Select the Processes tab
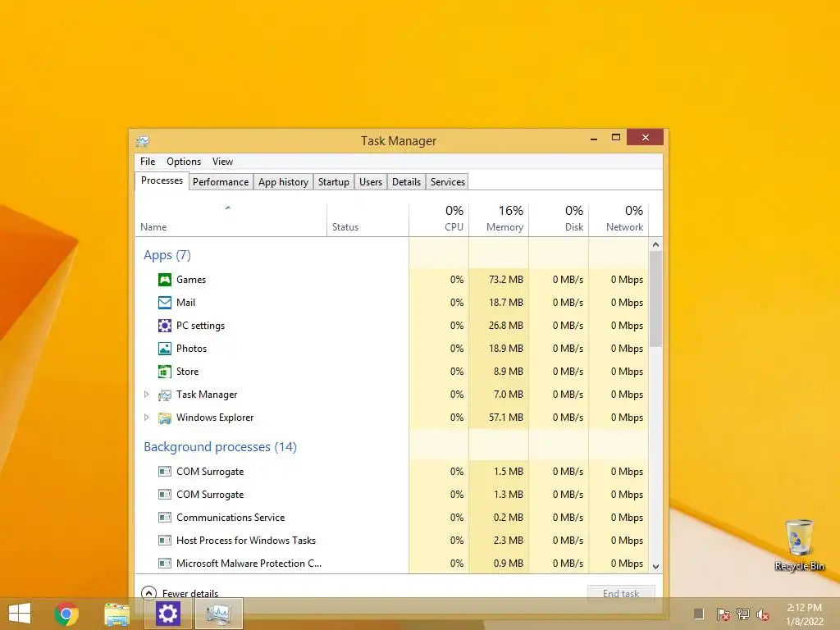The width and height of the screenshot is (840, 630). 162,181
